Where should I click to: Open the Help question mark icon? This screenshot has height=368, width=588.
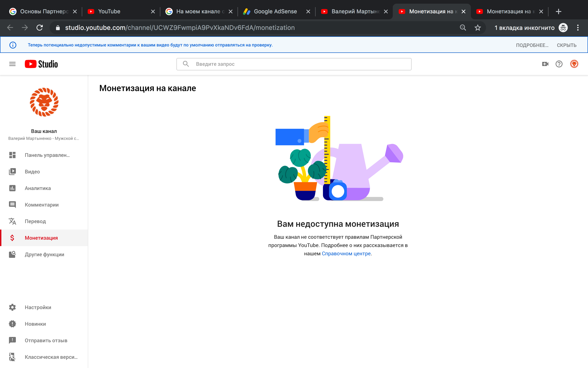(559, 64)
